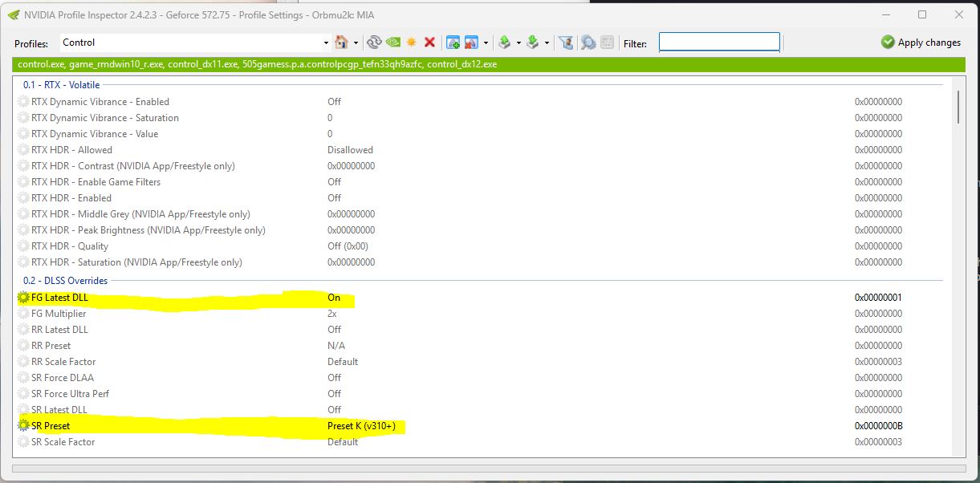Click the vertical scrollbar thumb of settings list
This screenshot has width=980, height=483.
957,107
